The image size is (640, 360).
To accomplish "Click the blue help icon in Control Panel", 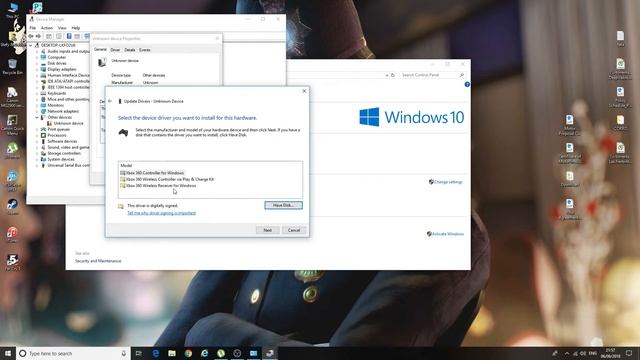I will (x=467, y=84).
